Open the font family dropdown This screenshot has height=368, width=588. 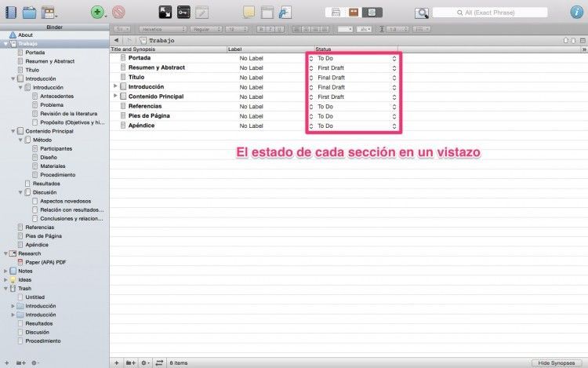162,29
